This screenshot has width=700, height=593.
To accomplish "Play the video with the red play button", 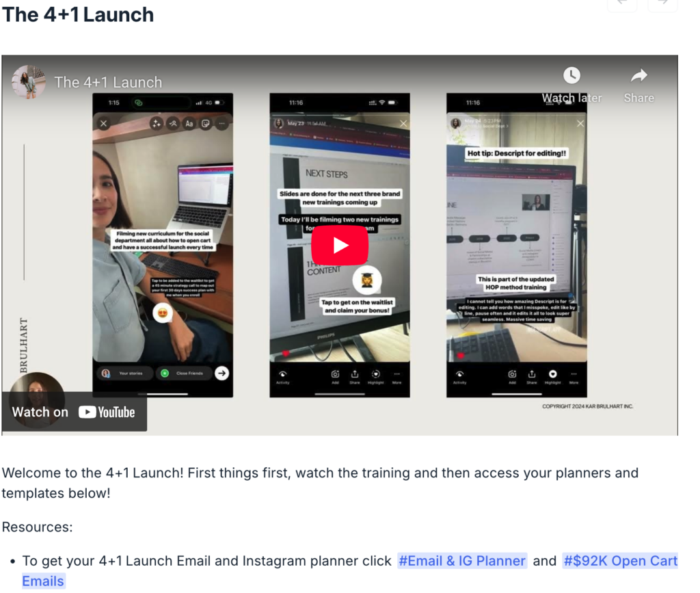I will click(x=340, y=245).
